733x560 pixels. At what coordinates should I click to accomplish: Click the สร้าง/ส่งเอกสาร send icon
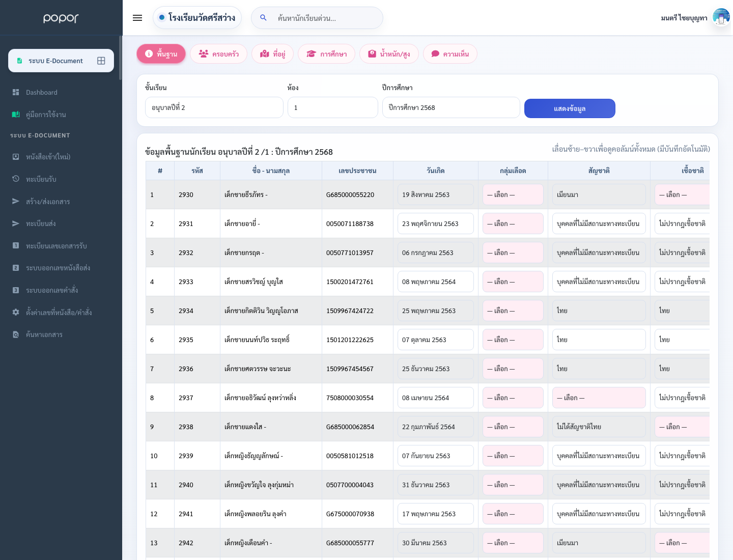16,201
